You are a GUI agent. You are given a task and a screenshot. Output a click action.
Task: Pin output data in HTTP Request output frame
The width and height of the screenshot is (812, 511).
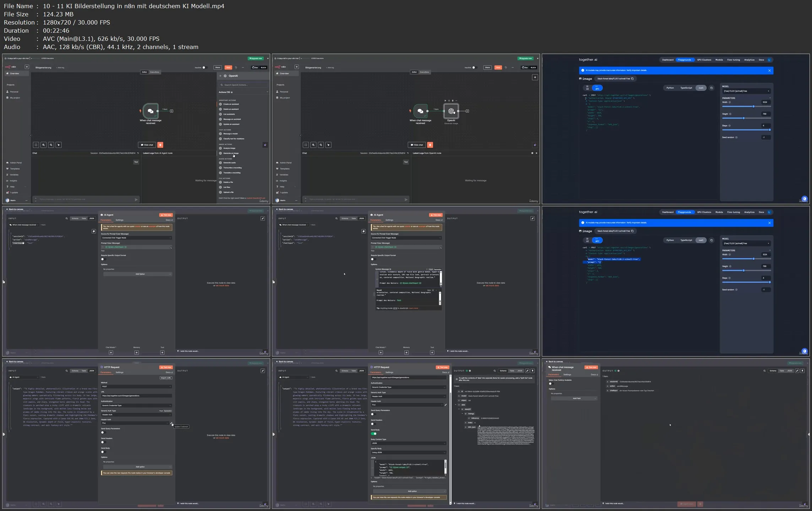[x=532, y=371]
